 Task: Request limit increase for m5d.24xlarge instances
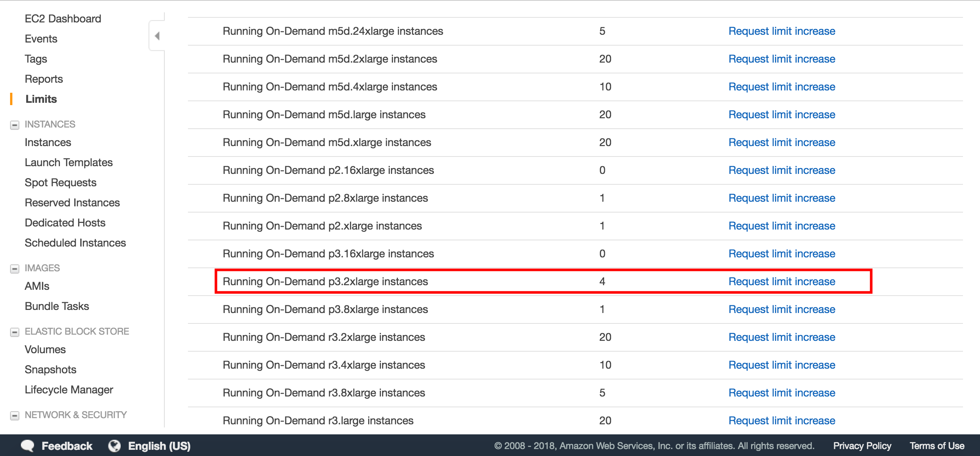coord(781,31)
